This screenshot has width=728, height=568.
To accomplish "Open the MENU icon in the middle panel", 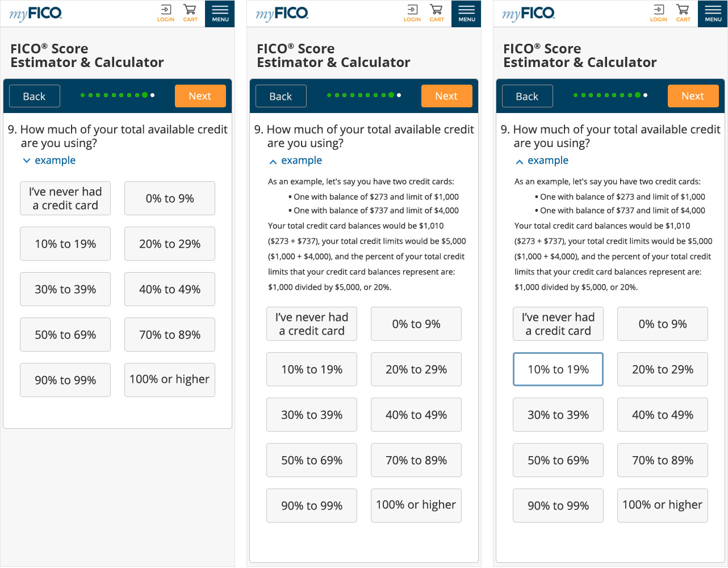I will [466, 12].
